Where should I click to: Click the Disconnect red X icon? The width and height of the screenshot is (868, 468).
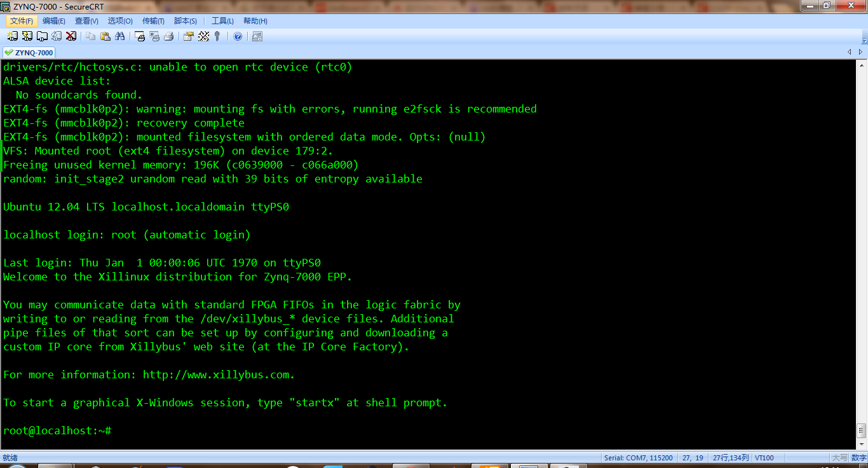tap(71, 36)
